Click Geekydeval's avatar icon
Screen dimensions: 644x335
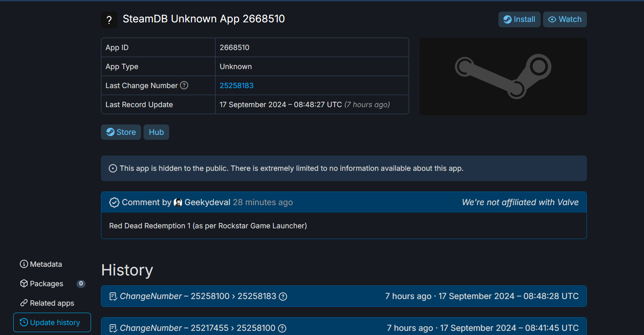(178, 202)
